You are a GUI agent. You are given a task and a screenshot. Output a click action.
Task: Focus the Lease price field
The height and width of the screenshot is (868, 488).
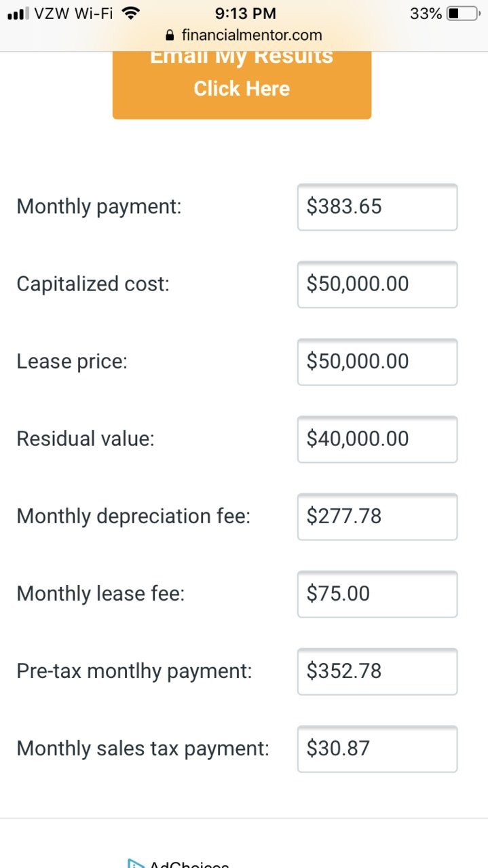click(x=377, y=362)
